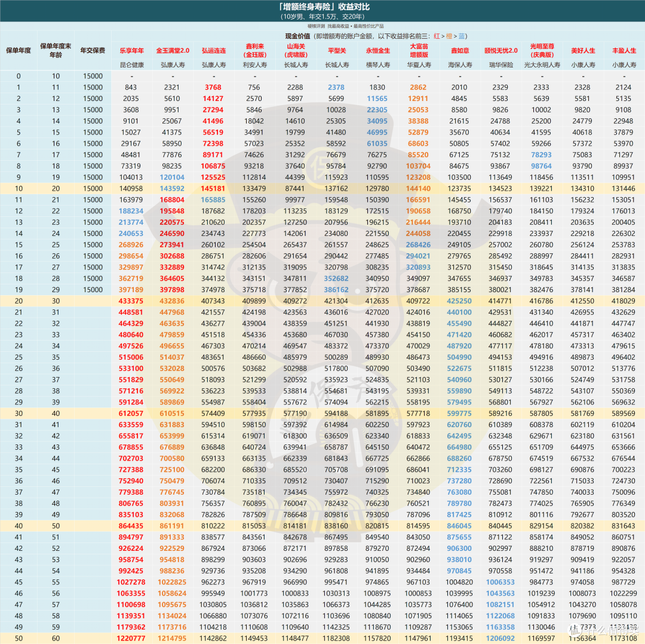Select blue value 425250 in year 20
Screen dimensions: 645x644
click(459, 301)
